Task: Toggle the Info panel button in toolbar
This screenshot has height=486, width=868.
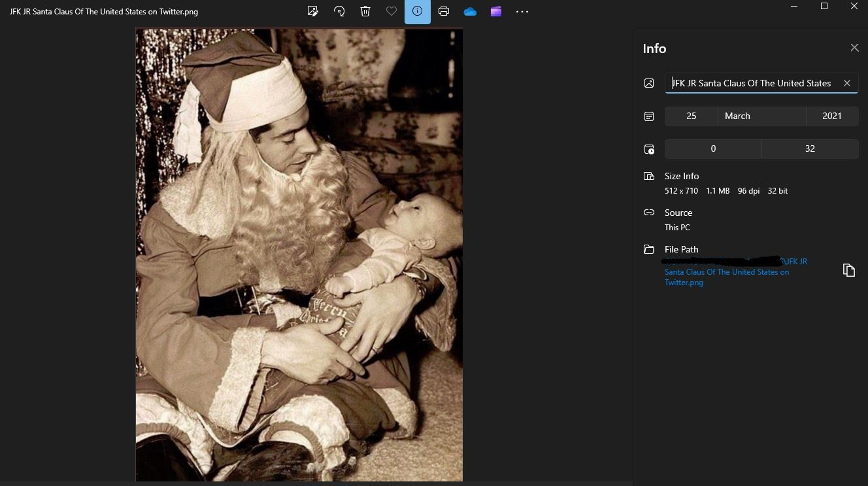Action: point(418,11)
